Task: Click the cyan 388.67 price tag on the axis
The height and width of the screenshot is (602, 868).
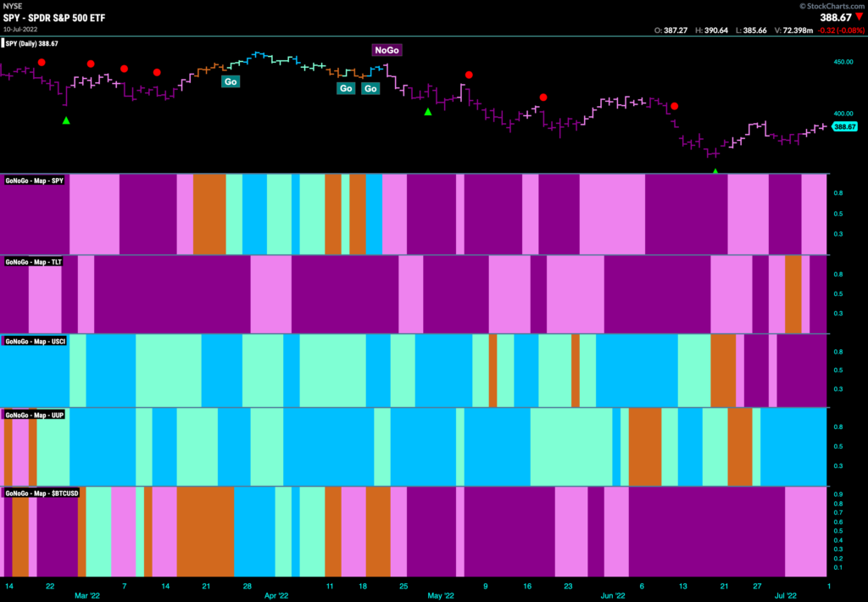Action: (845, 127)
